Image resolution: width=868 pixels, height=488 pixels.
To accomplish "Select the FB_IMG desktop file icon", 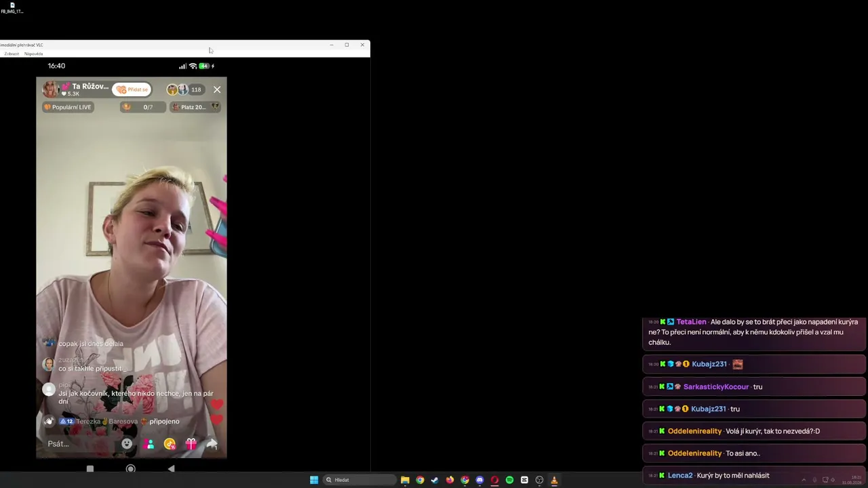I will pyautogui.click(x=12, y=8).
